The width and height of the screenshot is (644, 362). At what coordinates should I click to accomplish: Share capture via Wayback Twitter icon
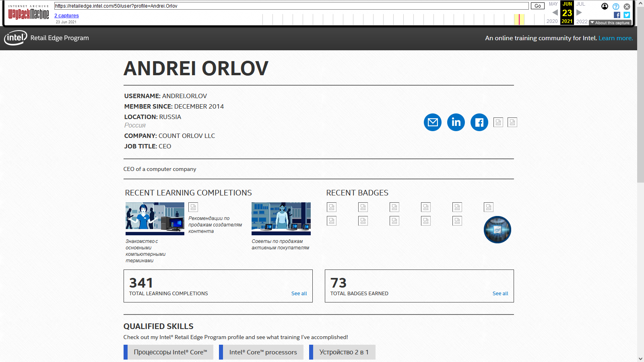627,15
